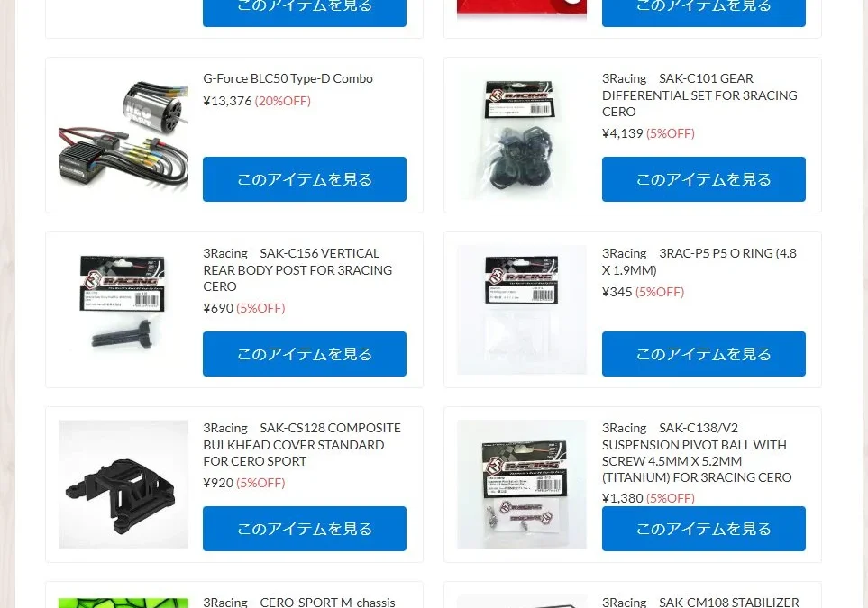Click SAK-C138/V2 Suspension Pivot Ball thumbnail
This screenshot has width=868, height=608.
point(522,485)
